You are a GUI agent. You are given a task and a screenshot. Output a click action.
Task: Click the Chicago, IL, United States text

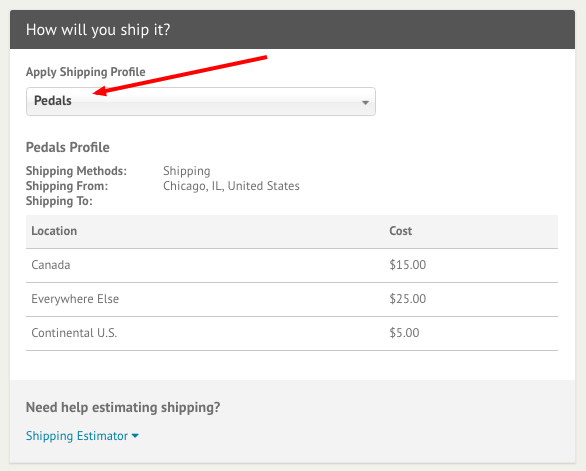(231, 186)
